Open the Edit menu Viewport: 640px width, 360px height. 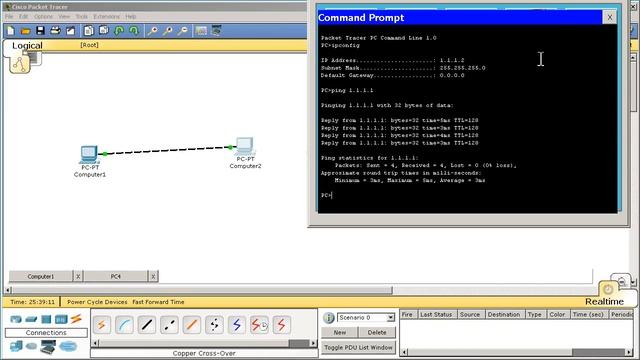point(23,16)
